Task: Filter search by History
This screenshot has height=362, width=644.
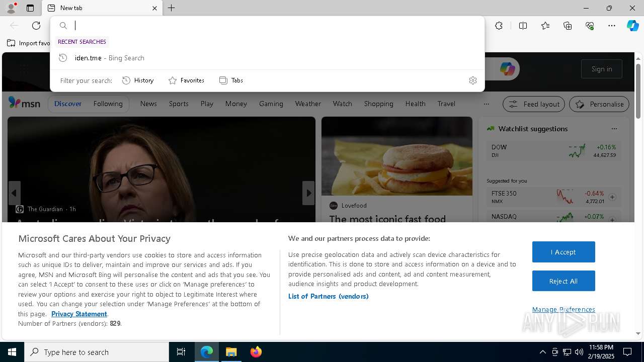Action: click(138, 80)
